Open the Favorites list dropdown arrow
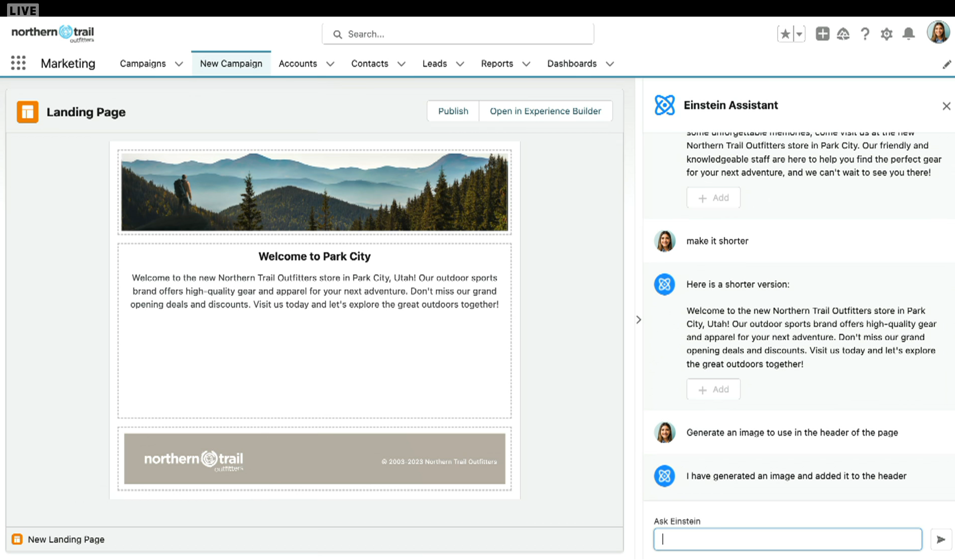 tap(799, 34)
